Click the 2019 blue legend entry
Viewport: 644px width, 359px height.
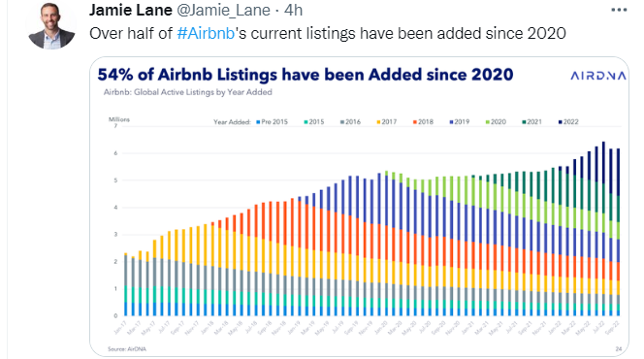460,122
